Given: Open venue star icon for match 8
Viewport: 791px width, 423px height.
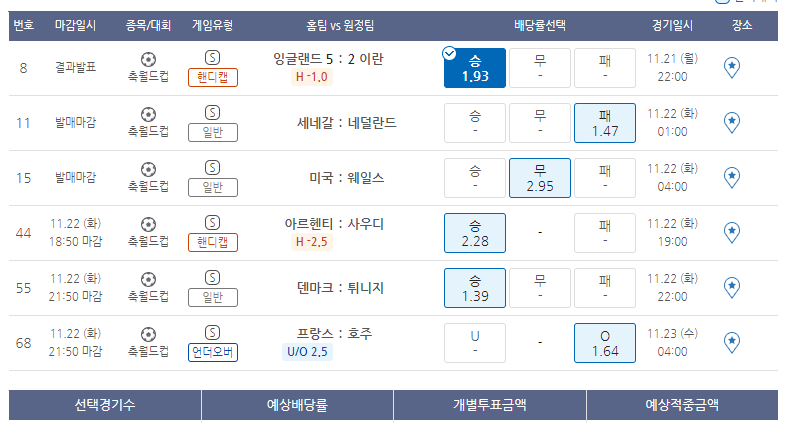Looking at the screenshot, I should tap(731, 68).
